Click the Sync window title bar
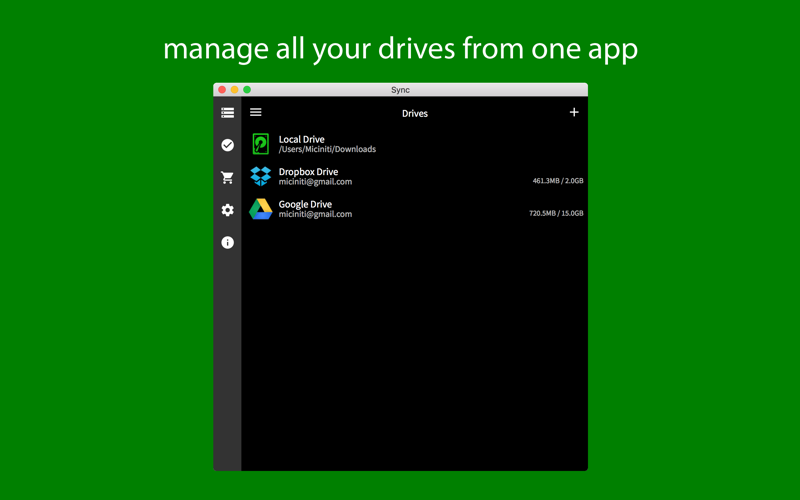 click(401, 90)
